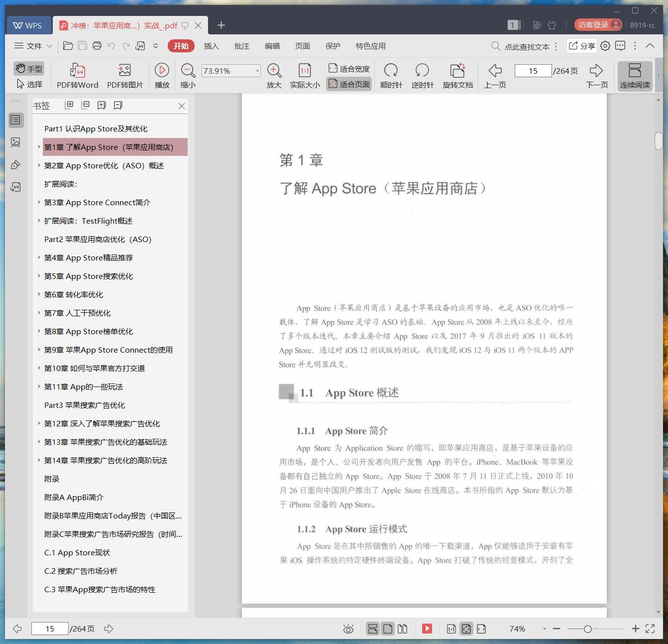Open settings gear icon near share
The height and width of the screenshot is (644, 668).
(605, 46)
